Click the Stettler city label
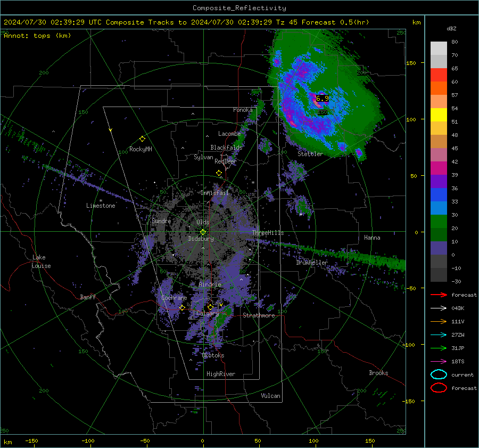479x448 pixels. 310,154
